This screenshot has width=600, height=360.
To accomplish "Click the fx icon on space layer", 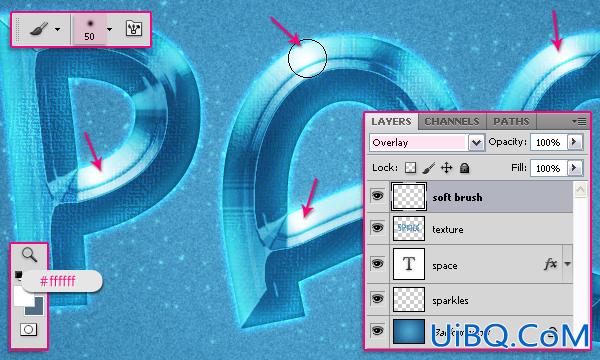I will (550, 264).
